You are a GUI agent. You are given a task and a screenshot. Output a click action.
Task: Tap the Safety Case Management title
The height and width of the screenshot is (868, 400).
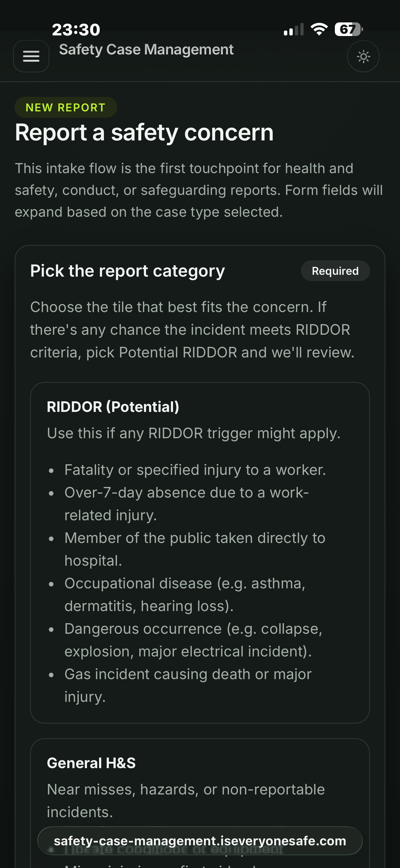[x=146, y=49]
